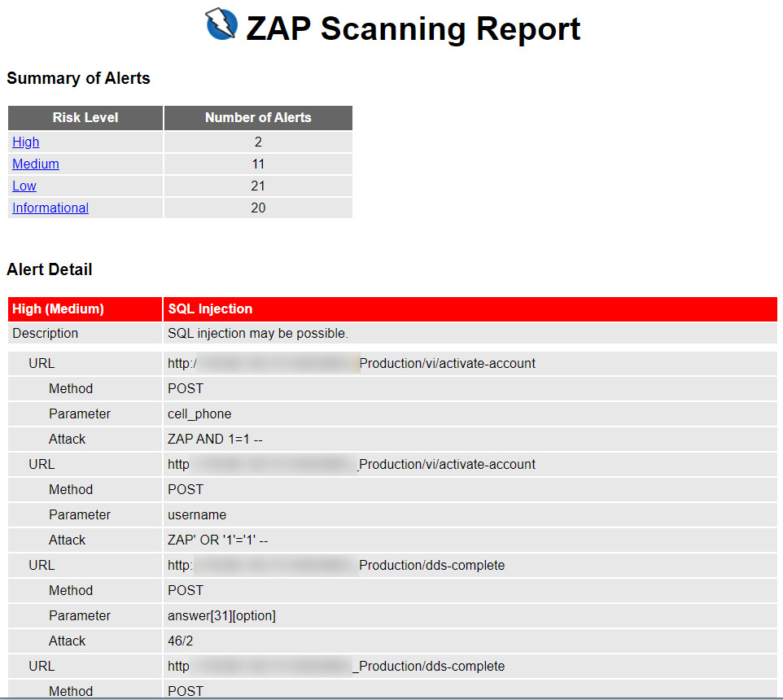This screenshot has width=783, height=700.
Task: Select the '46/2' attack value
Action: click(x=180, y=641)
